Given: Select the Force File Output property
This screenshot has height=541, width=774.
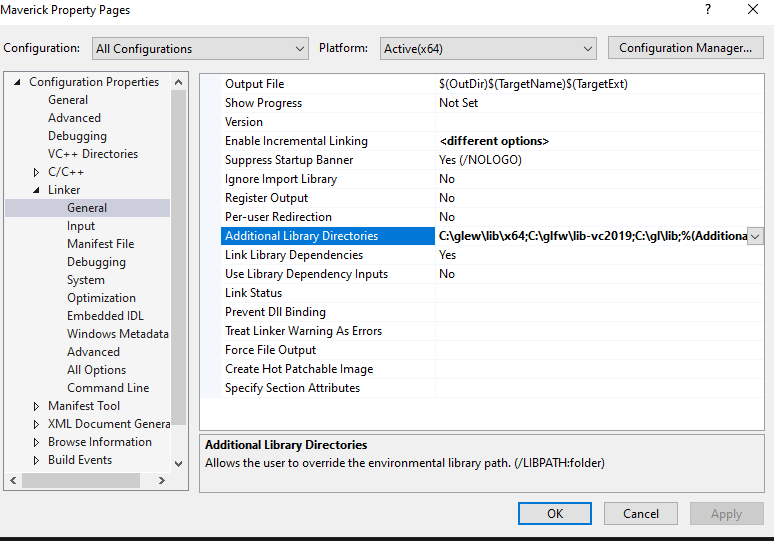Looking at the screenshot, I should coord(271,350).
